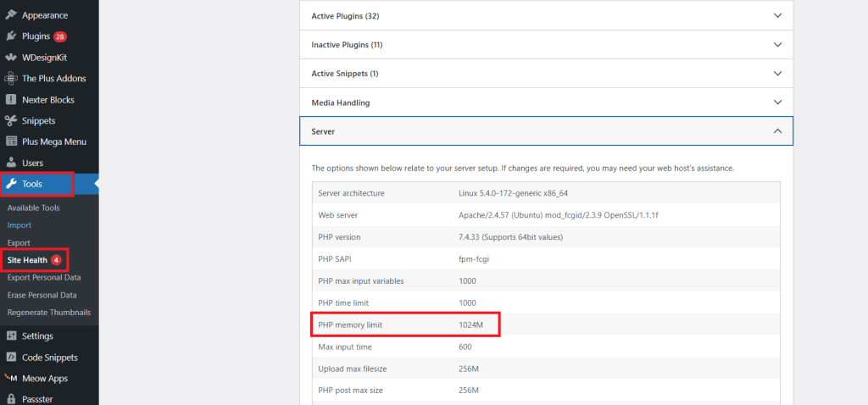The width and height of the screenshot is (868, 405).
Task: Open Erase Personal Data
Action: (x=42, y=295)
